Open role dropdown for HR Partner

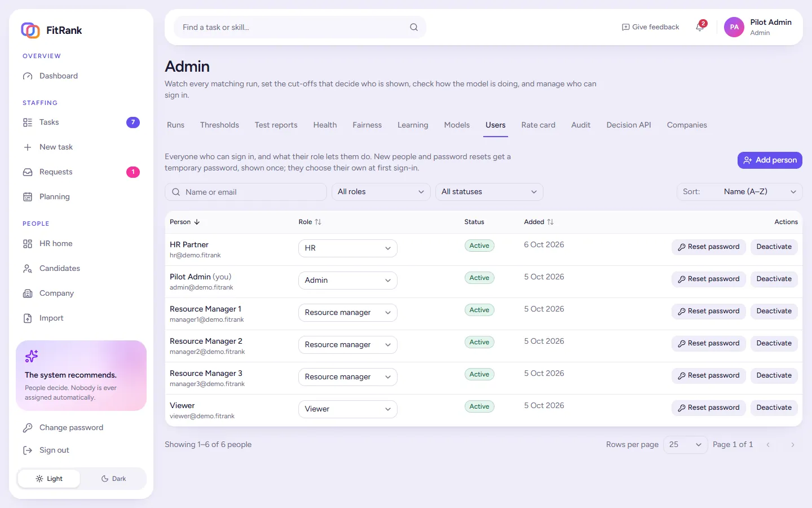coord(347,248)
